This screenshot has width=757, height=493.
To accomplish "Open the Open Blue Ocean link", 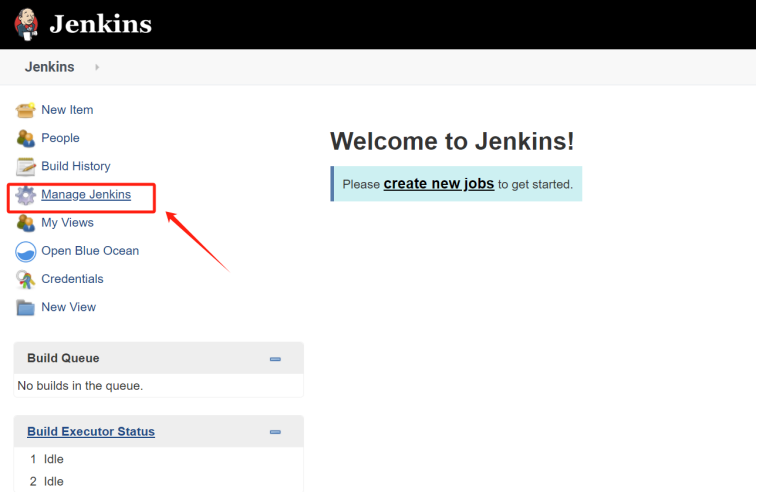I will [x=90, y=251].
